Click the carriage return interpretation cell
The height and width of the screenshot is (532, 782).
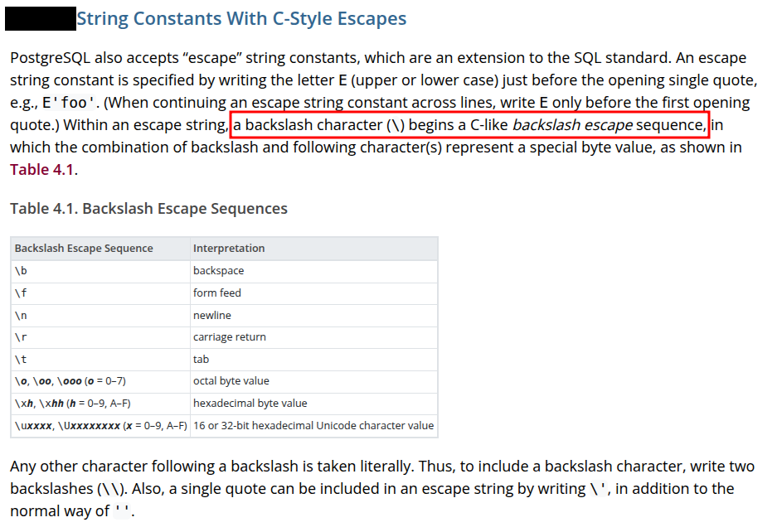[x=230, y=337]
